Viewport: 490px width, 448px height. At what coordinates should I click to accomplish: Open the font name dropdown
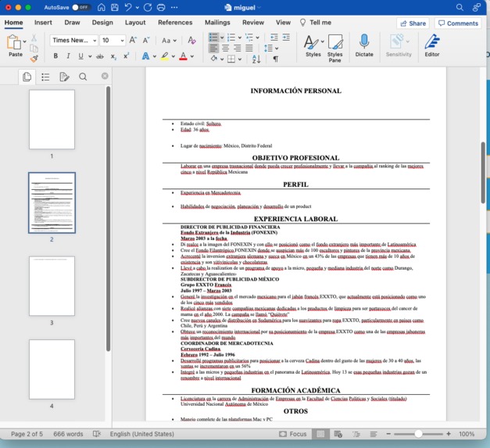[x=95, y=41]
